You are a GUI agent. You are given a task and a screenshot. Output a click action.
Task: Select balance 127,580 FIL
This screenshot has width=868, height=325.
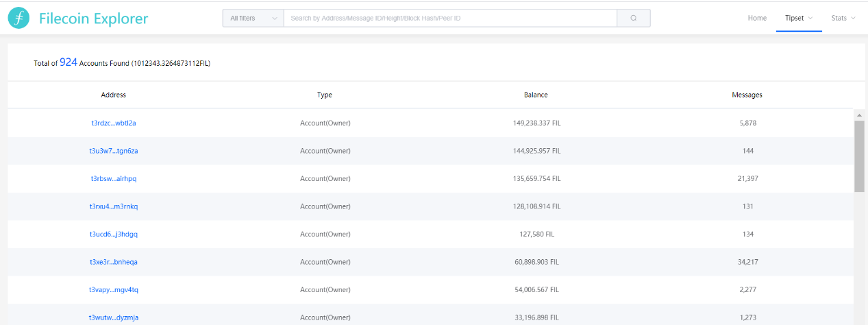[536, 234]
